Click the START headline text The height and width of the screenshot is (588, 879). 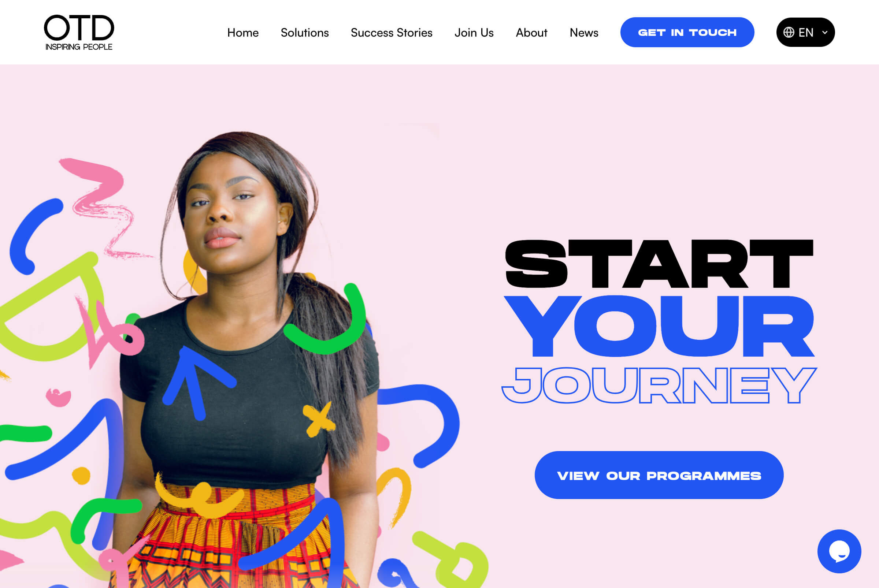tap(659, 264)
